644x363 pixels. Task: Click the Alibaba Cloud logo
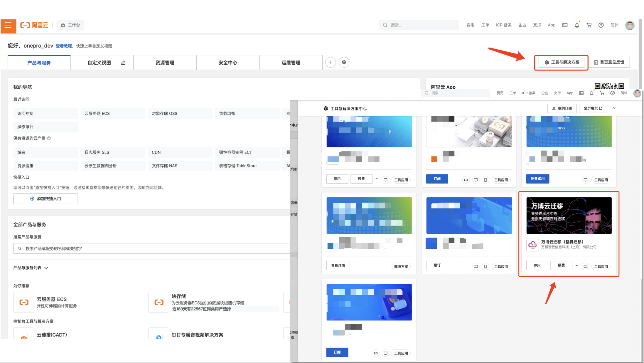[x=34, y=25]
